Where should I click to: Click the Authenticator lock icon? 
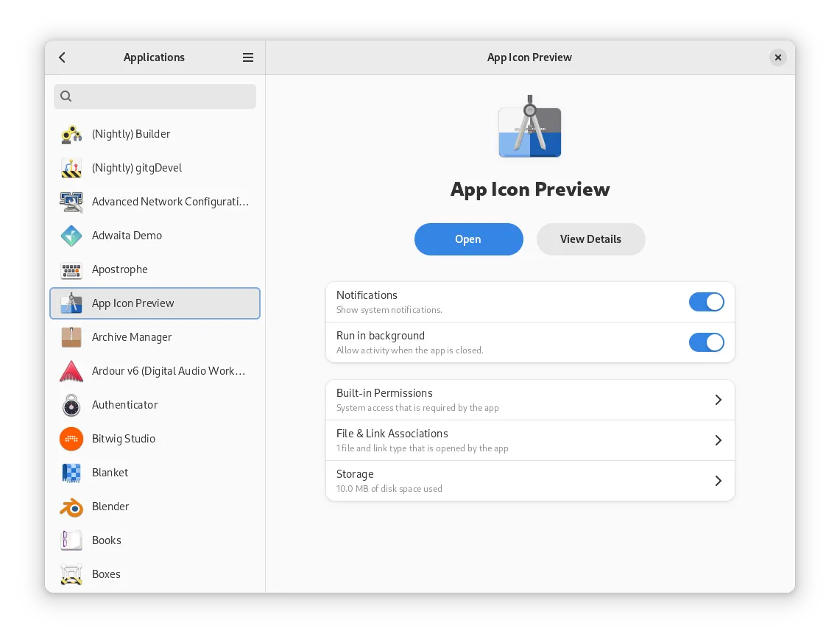pos(71,405)
